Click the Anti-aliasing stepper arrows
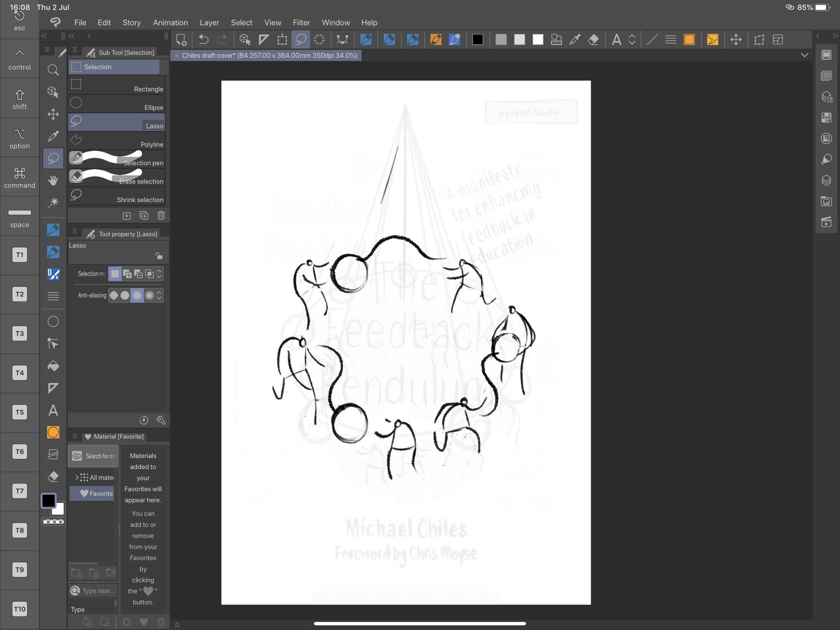Screen dimensions: 840x630 [159, 295]
